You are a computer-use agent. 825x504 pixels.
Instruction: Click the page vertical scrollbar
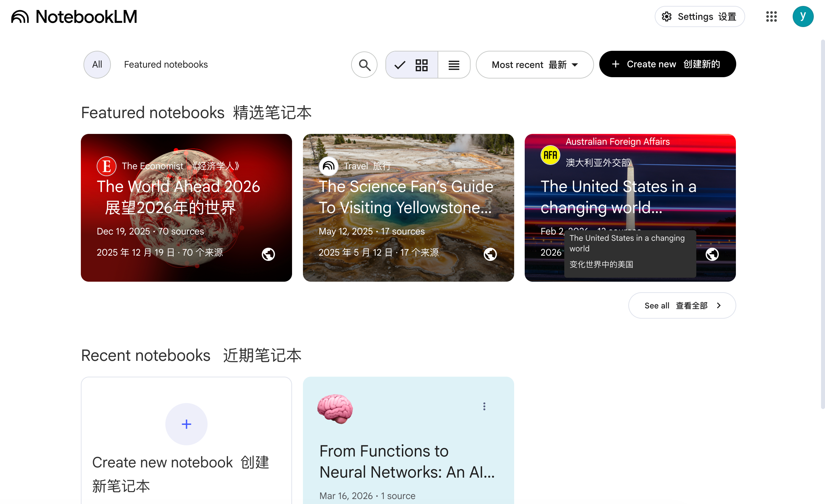tap(822, 224)
